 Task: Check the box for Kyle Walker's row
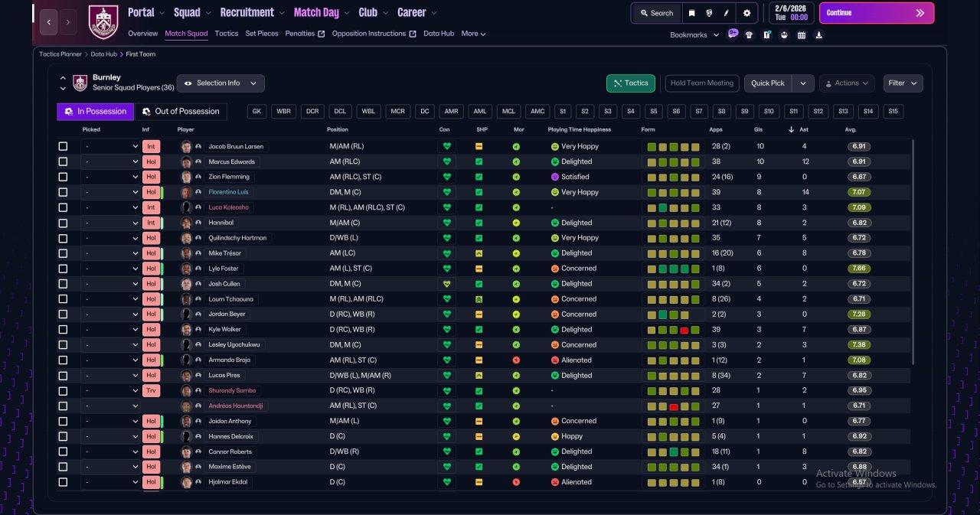[x=63, y=329]
